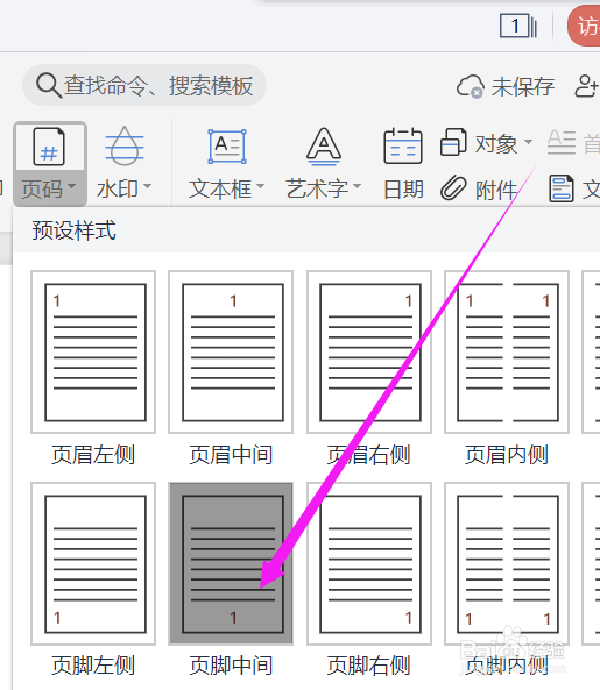Click the 预设样式 section header
600x690 pixels.
pyautogui.click(x=74, y=231)
